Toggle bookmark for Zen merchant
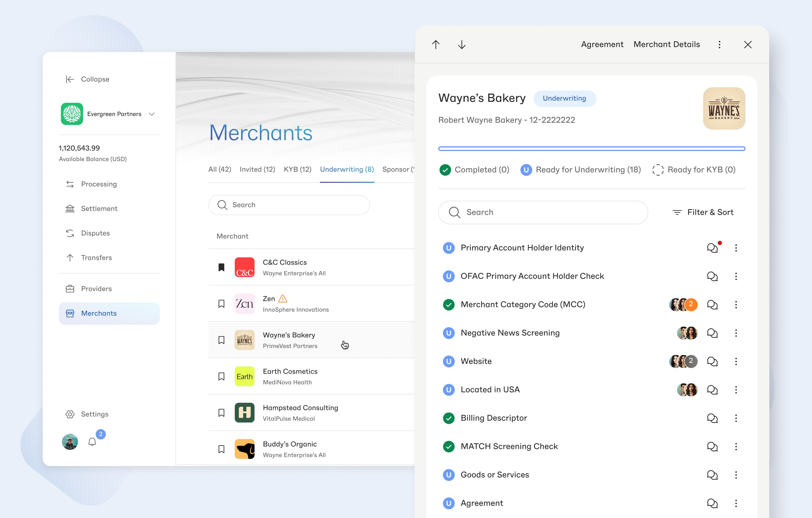 [x=221, y=304]
